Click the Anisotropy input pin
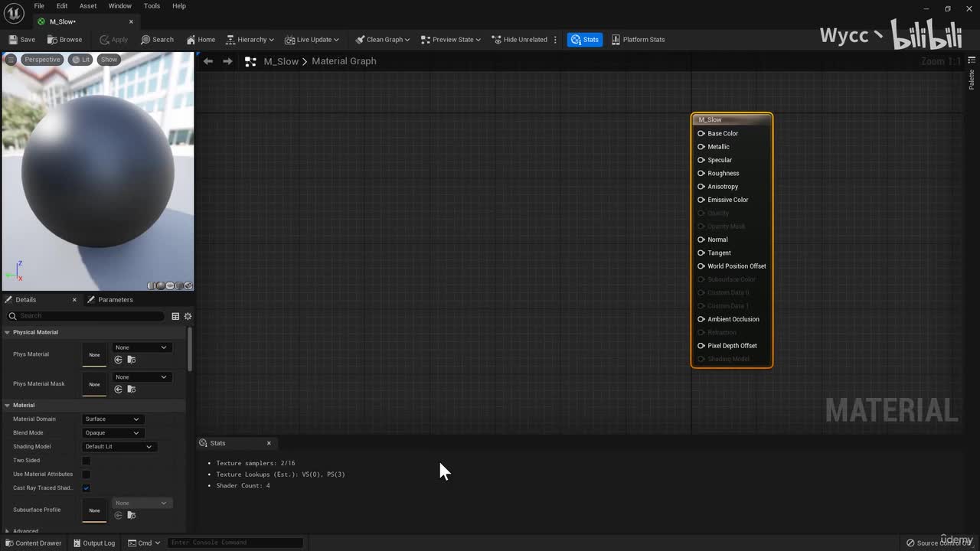Screen dimensions: 980x551 pyautogui.click(x=701, y=187)
